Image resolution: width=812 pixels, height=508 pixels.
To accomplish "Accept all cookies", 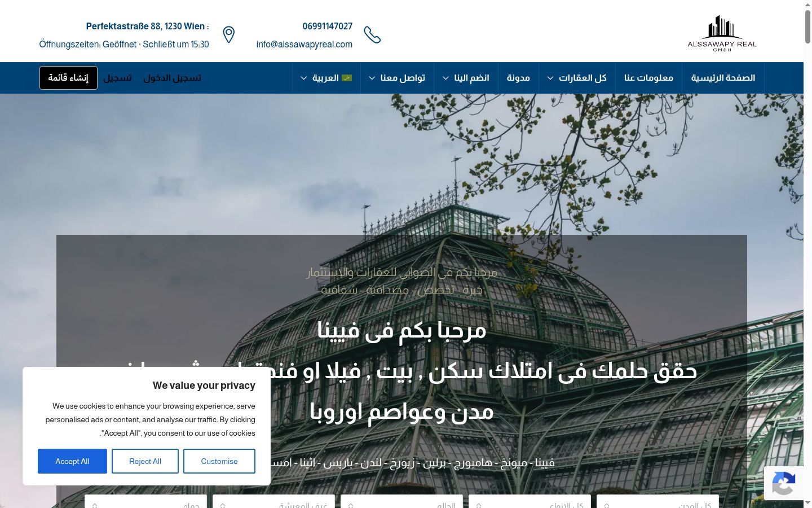I will click(72, 461).
